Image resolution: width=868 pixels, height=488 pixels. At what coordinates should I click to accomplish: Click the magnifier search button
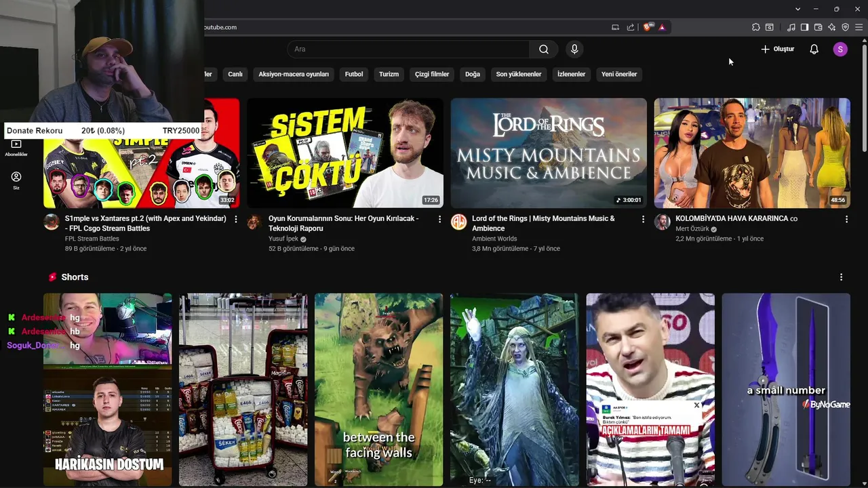point(544,49)
